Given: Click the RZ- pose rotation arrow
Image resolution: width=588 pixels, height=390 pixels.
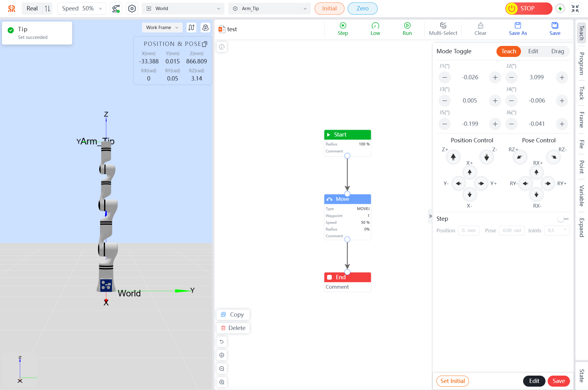Looking at the screenshot, I should point(554,157).
